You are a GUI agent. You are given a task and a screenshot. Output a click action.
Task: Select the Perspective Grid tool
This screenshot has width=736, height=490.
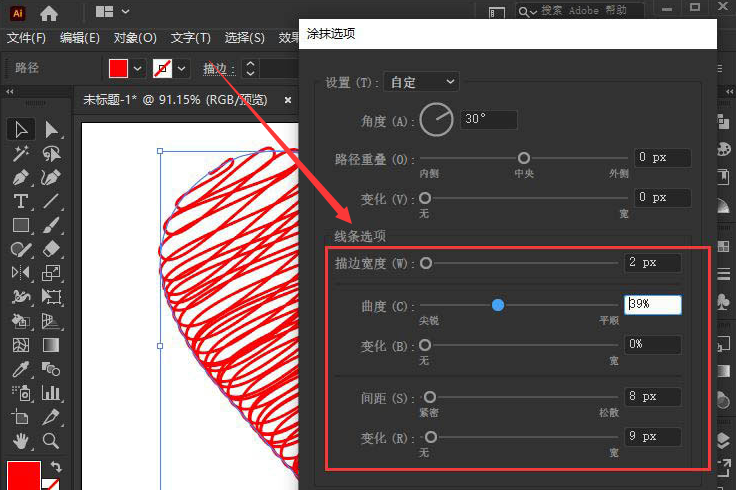[x=51, y=321]
